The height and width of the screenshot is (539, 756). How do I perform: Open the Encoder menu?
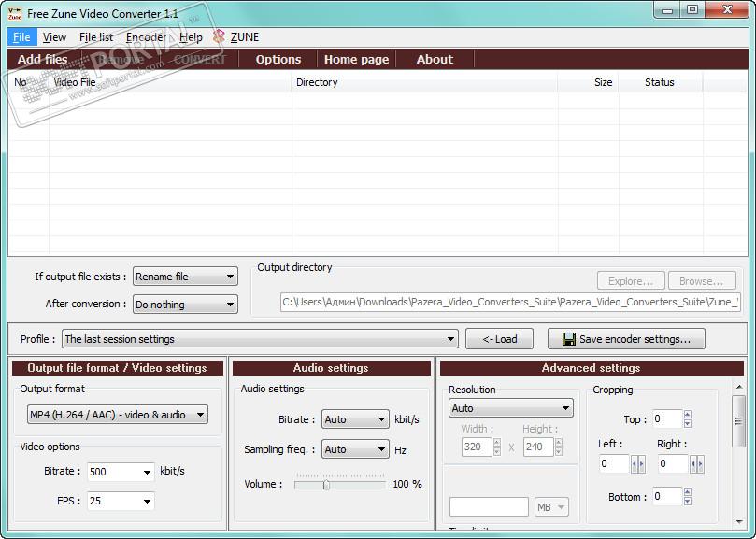coord(146,37)
